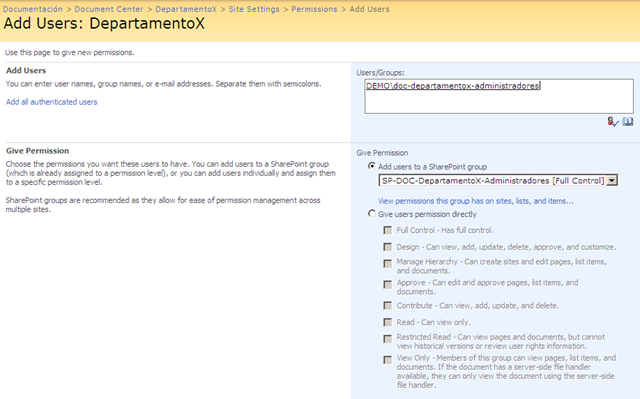Click the right-pane 'Give Permission' label
Screen dimensions: 640x399
click(382, 153)
